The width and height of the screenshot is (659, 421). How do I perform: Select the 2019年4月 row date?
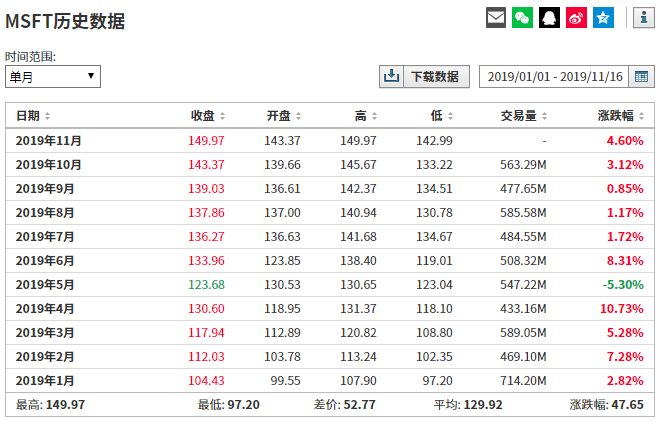tap(45, 308)
